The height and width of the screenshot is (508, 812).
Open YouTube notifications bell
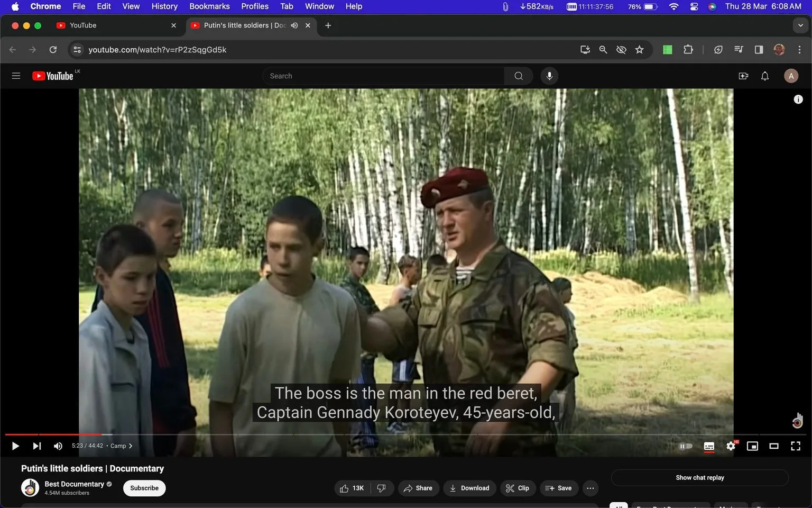tap(765, 76)
